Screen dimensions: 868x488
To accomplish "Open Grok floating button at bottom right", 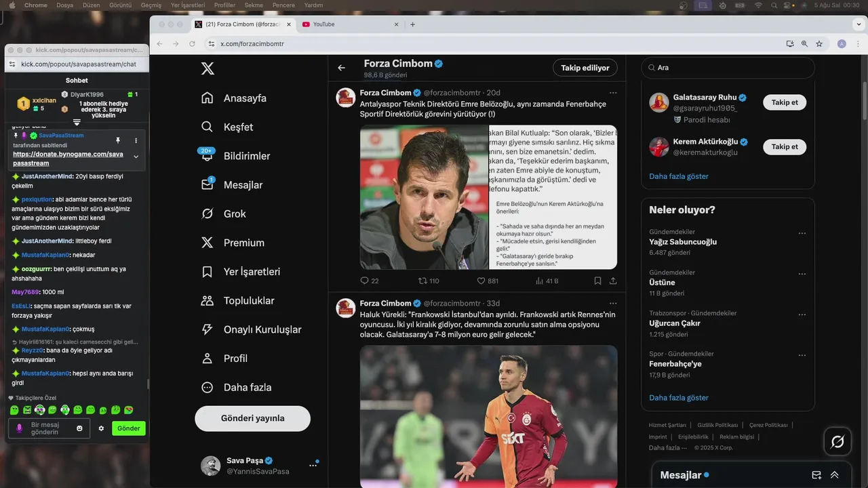I will 837,442.
